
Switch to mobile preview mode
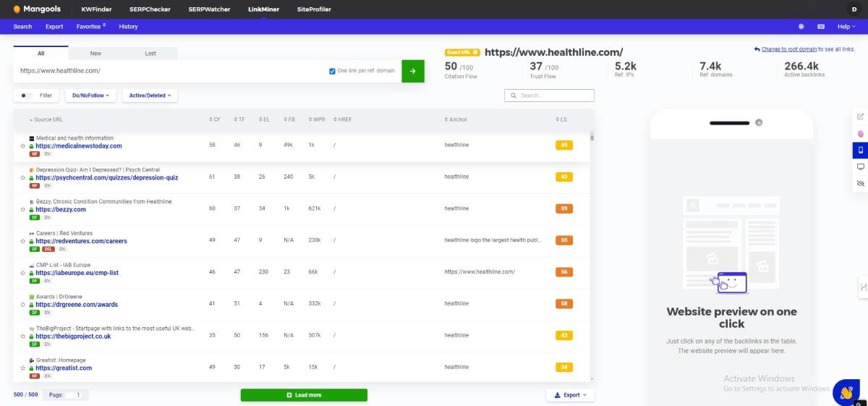point(860,151)
